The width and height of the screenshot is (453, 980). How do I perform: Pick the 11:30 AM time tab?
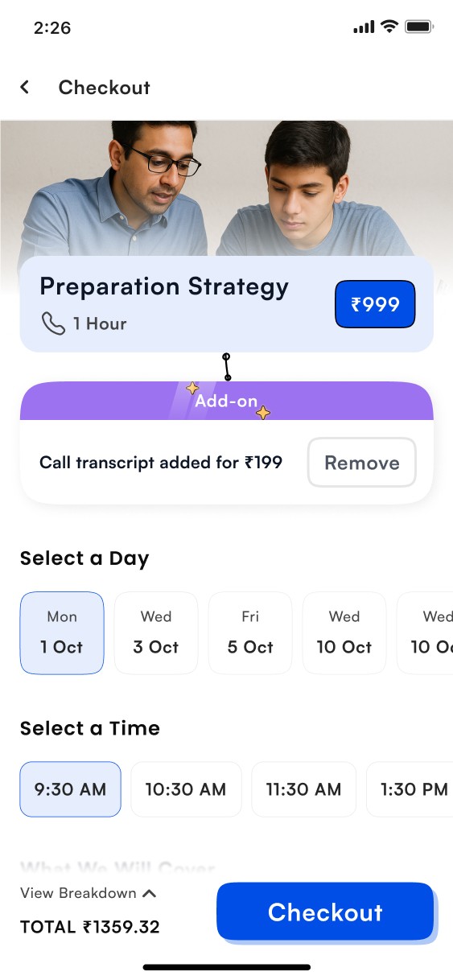tap(304, 789)
